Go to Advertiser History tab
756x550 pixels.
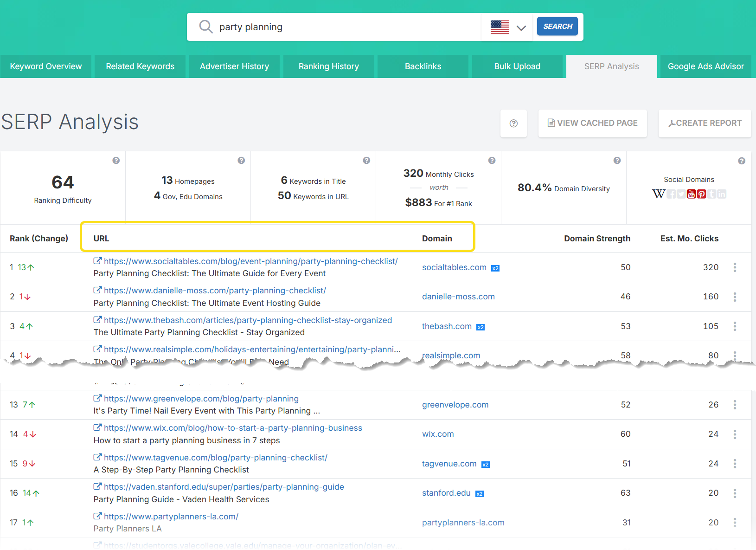pyautogui.click(x=234, y=66)
